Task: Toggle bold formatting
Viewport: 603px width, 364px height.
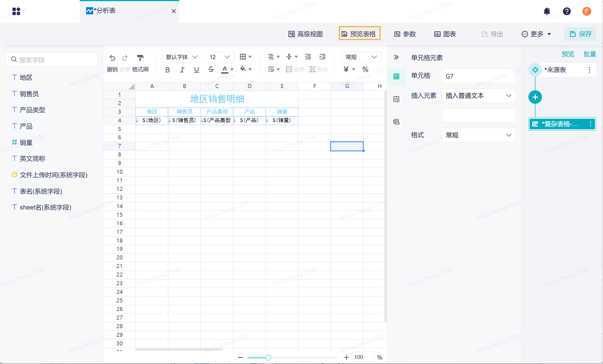Action: click(x=168, y=70)
